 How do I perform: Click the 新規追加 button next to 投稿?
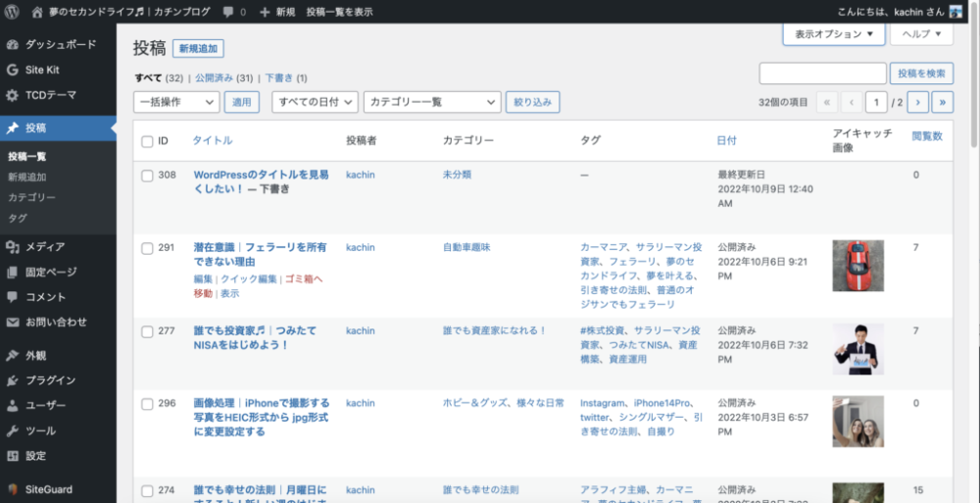tap(198, 48)
